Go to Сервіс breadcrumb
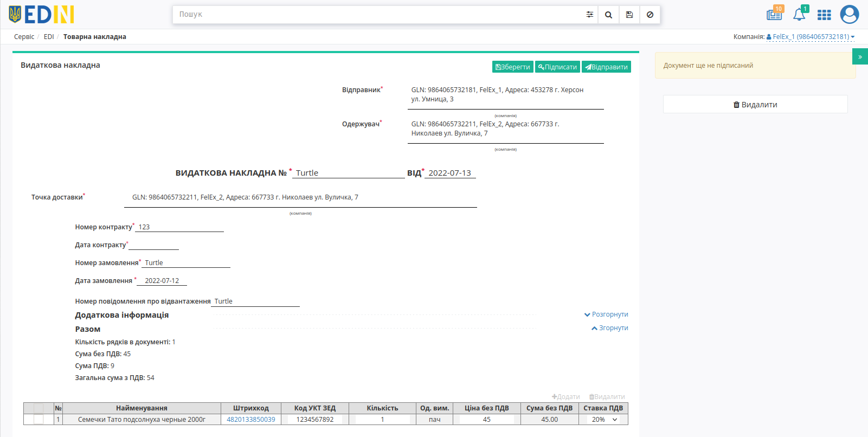 coord(24,37)
